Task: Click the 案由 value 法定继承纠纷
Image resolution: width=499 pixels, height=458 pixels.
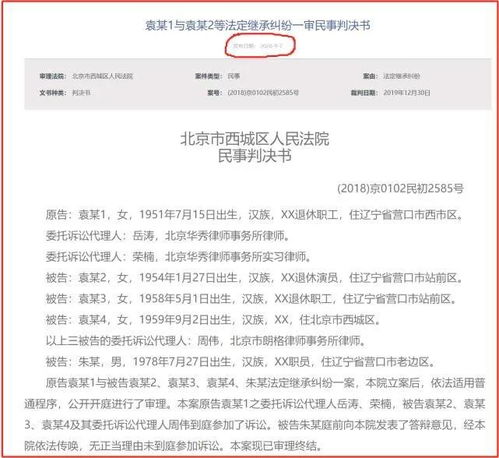Action: click(401, 76)
